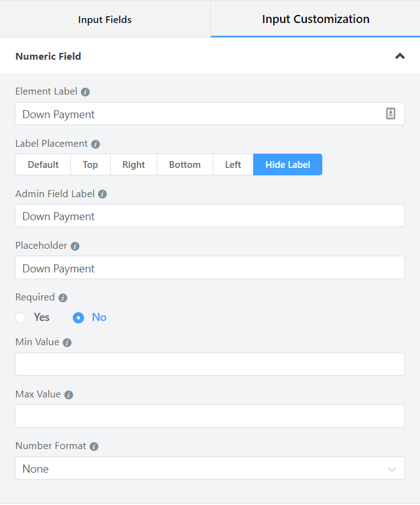Image resolution: width=420 pixels, height=505 pixels.
Task: Select the Yes radio for Required
Action: [21, 318]
